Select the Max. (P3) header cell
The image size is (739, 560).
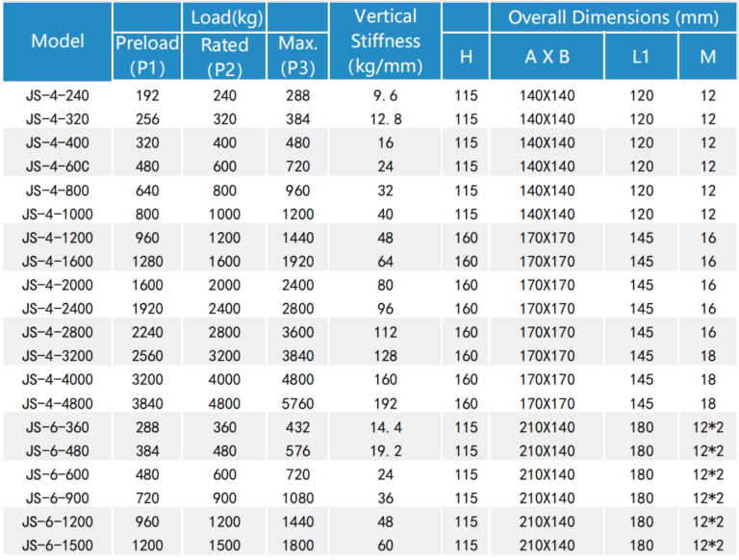(298, 56)
